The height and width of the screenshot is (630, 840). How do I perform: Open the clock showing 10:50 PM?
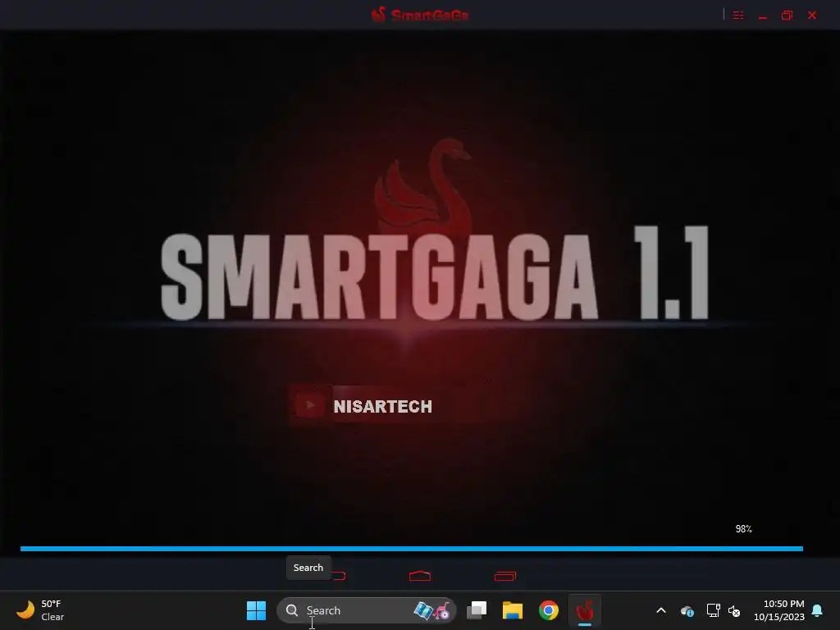pos(779,610)
